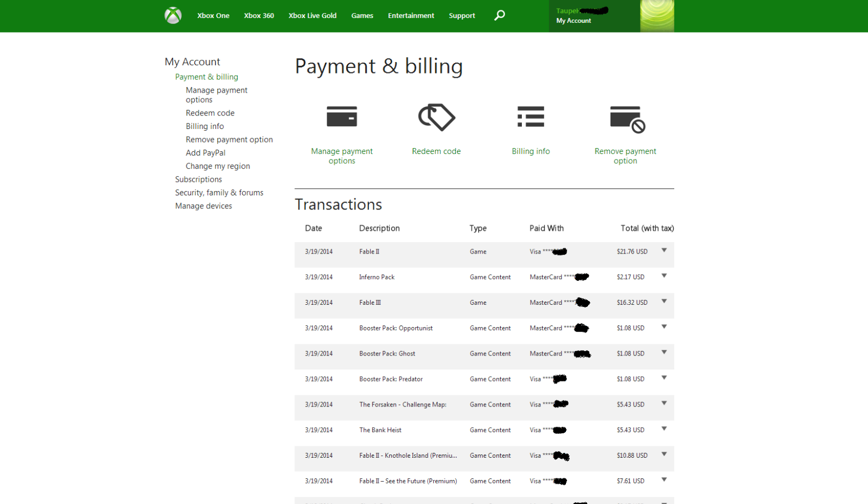Click the Fable II game description
This screenshot has height=504, width=868.
coord(369,252)
